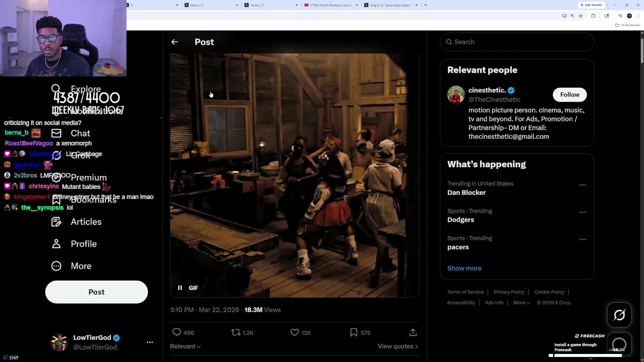This screenshot has height=362, width=644.
Task: Close the French Montana YouTube tab
Action: [357, 5]
